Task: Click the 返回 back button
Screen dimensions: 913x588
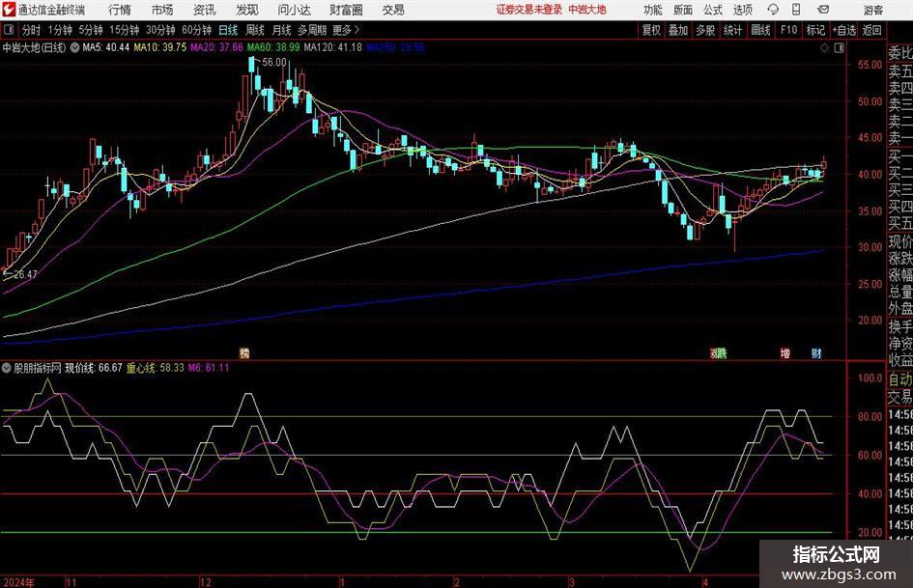Action: pos(872,30)
